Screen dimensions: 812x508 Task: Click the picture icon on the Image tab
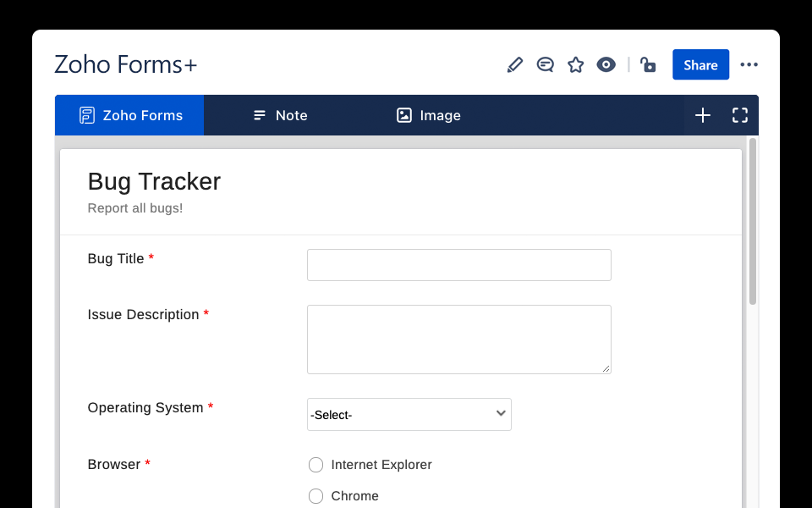tap(403, 115)
